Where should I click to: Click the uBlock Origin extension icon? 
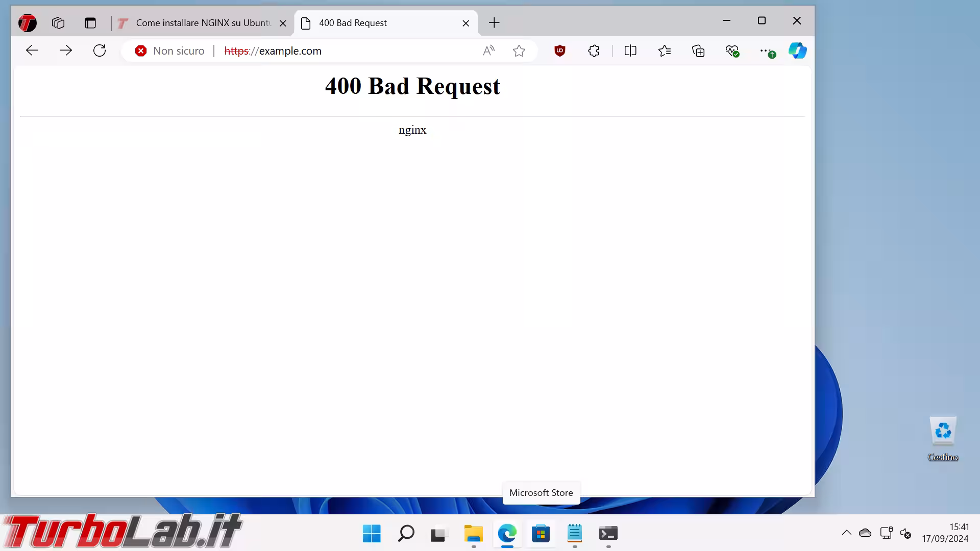point(560,51)
